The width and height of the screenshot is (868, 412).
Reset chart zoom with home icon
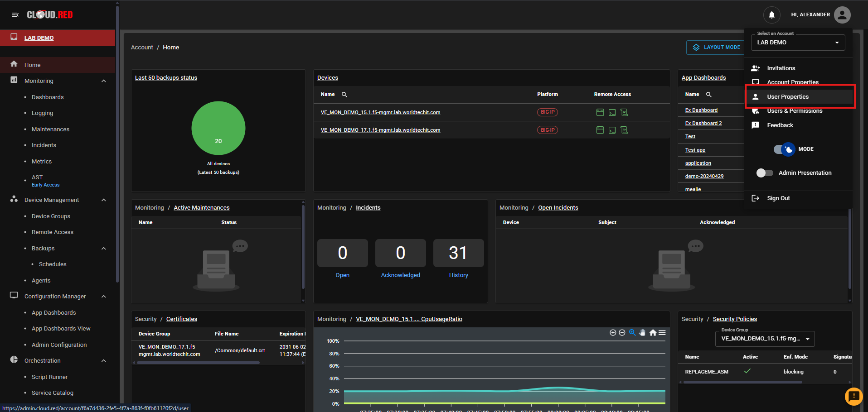pos(653,333)
